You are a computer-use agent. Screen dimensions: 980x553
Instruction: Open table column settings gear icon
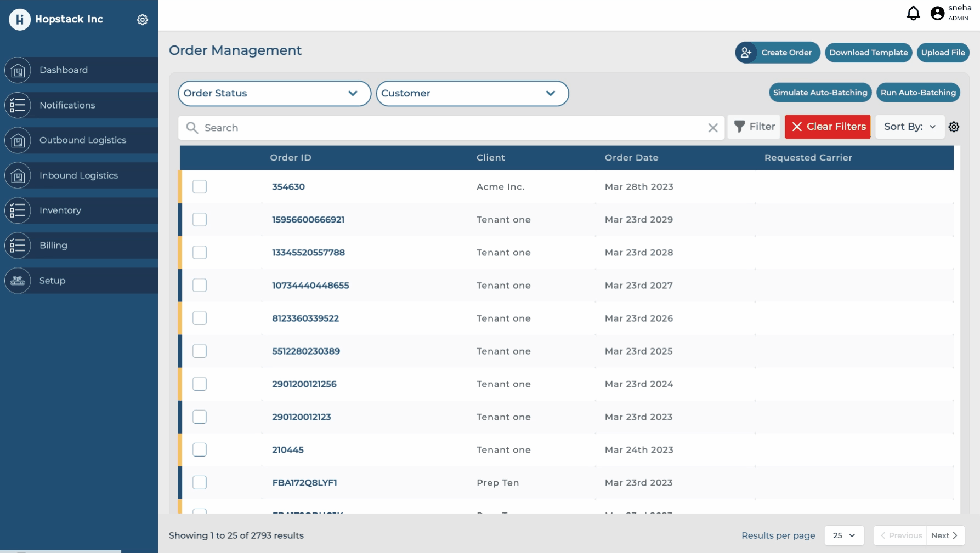pos(954,127)
